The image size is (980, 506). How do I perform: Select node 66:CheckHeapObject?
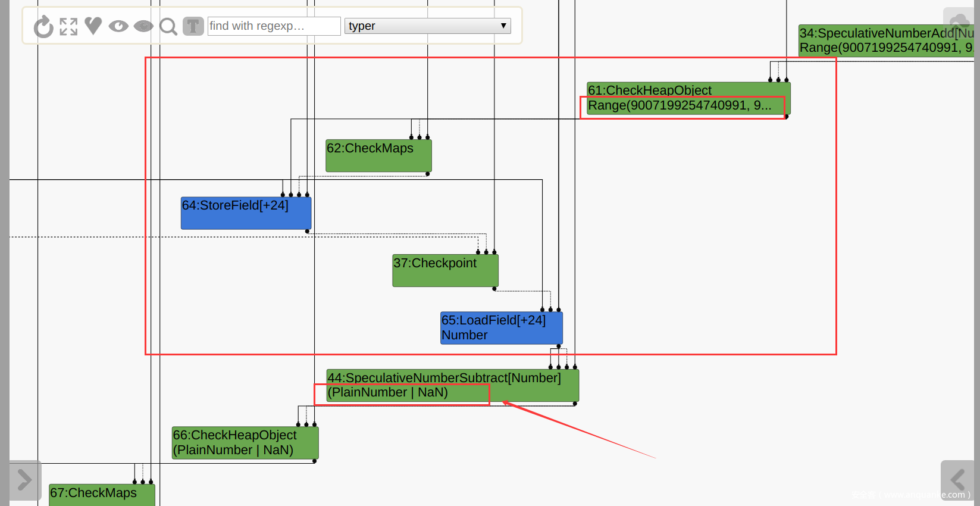pyautogui.click(x=245, y=443)
